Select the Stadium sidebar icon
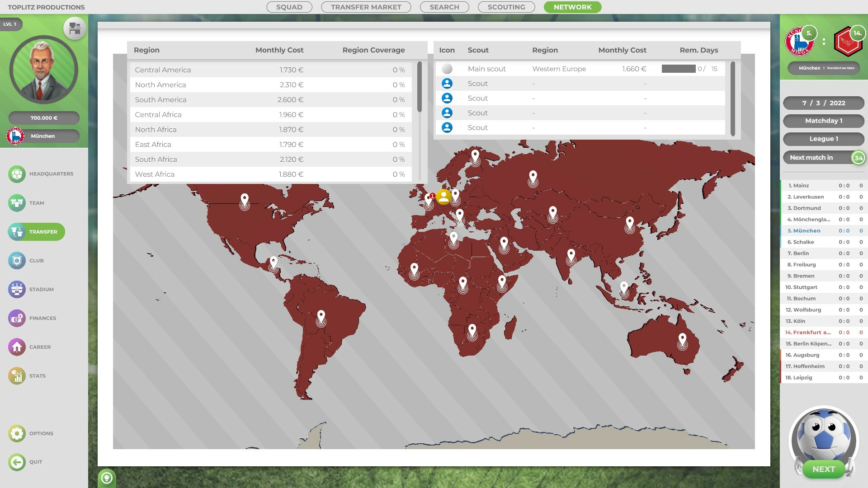The width and height of the screenshot is (868, 488). point(16,289)
